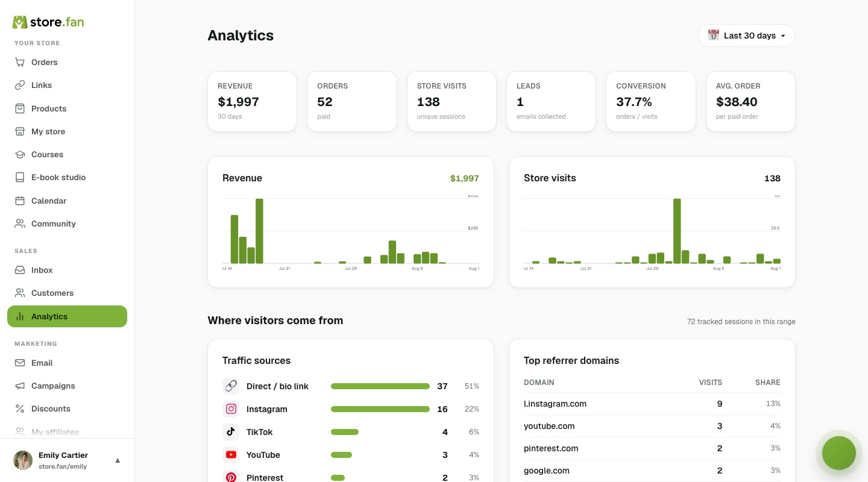Click the Campaigns megaphone icon
Screen dimensions: 868x482
click(x=20, y=386)
